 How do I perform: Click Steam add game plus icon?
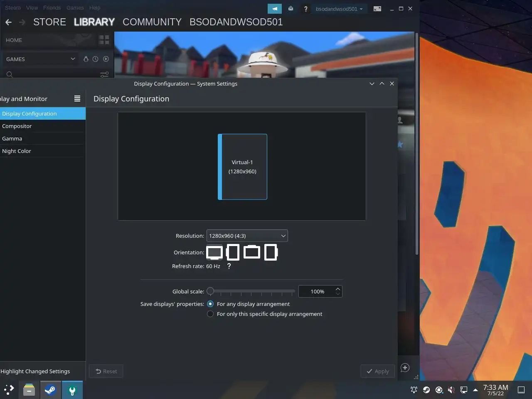pyautogui.click(x=405, y=368)
